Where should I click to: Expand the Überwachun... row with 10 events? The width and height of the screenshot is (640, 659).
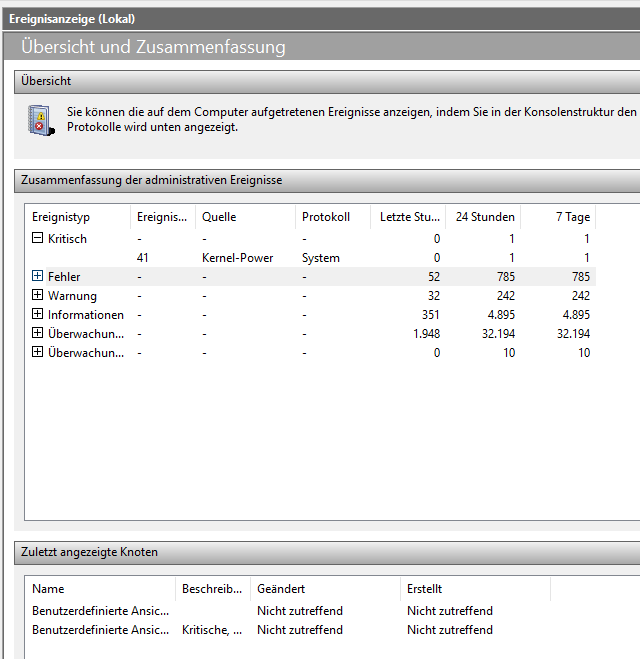pyautogui.click(x=37, y=352)
